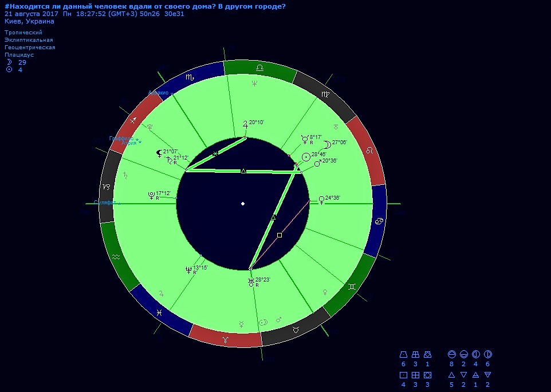Image resolution: width=551 pixels, height=392 pixels.
Task: Click the Cancer sign in zodiac ring
Action: 379,221
